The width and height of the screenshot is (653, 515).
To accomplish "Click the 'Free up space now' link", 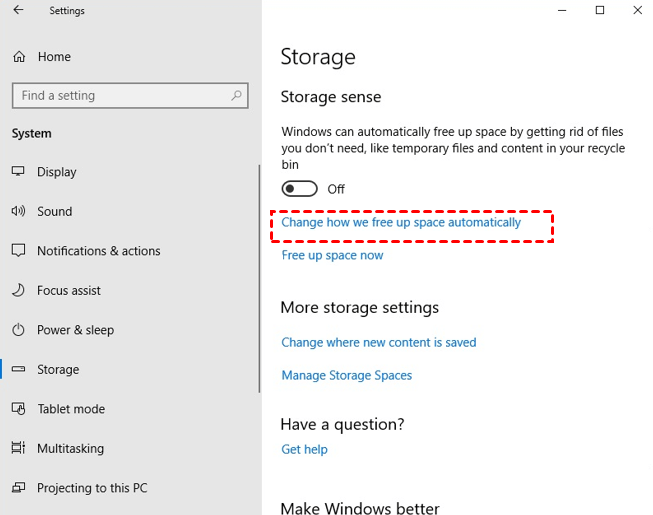I will tap(332, 256).
